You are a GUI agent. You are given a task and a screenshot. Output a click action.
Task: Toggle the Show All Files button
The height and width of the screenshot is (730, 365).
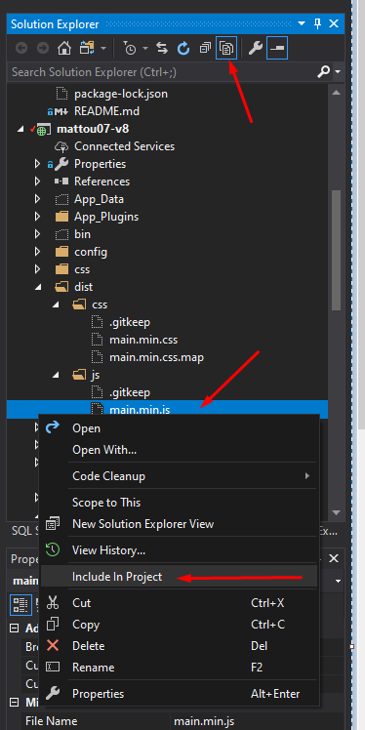226,48
